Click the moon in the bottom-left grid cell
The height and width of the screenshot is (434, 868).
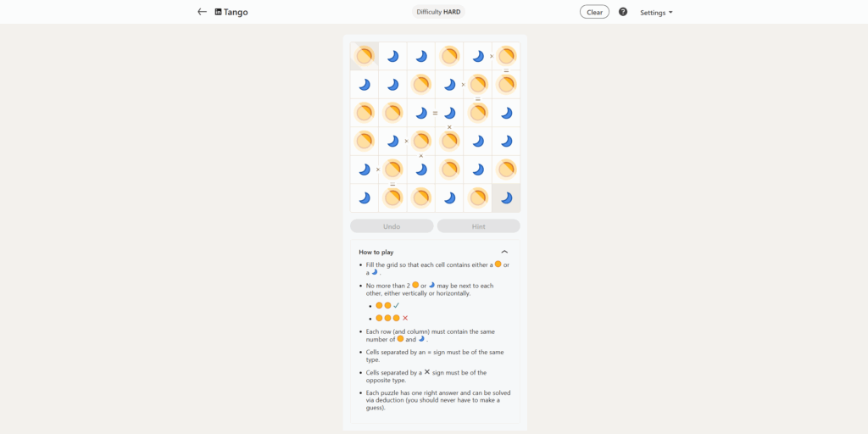pos(364,198)
